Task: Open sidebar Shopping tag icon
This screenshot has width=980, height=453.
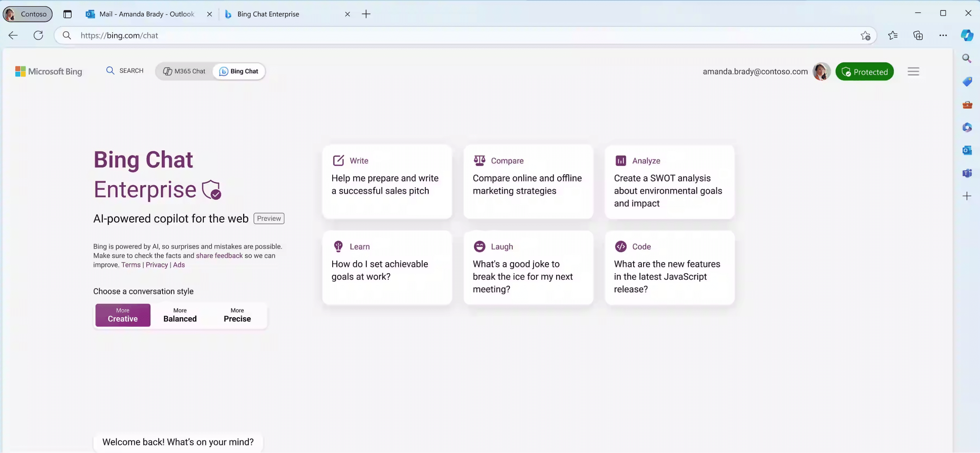Action: point(967,81)
